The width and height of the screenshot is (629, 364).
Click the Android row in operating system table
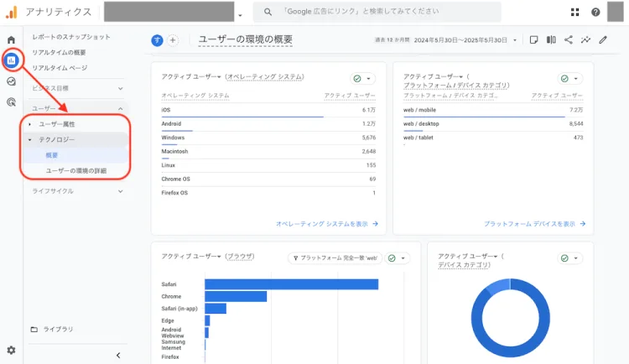[x=268, y=124]
